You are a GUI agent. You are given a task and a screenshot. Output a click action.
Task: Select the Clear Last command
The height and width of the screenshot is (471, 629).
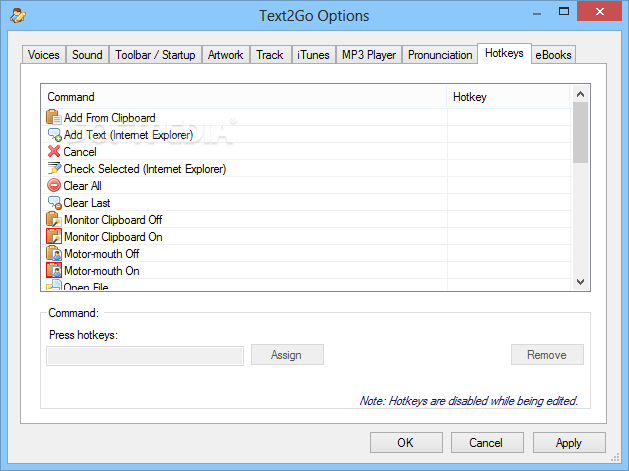pyautogui.click(x=306, y=203)
